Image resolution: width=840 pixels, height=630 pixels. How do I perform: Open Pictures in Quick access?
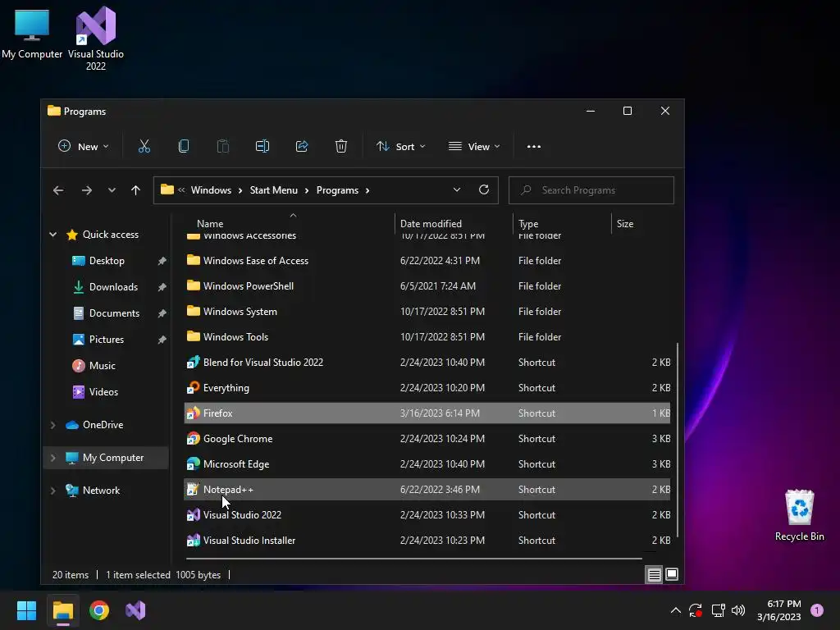pos(106,340)
